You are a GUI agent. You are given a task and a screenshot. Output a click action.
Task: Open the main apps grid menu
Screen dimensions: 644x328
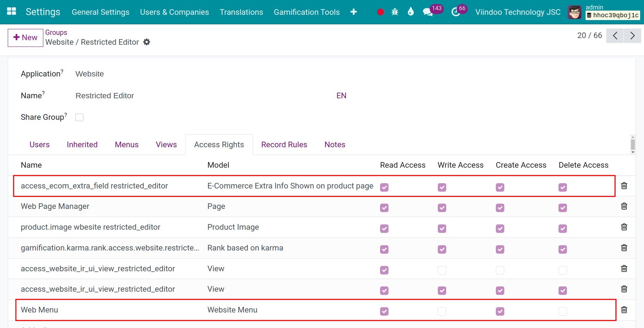tap(12, 12)
